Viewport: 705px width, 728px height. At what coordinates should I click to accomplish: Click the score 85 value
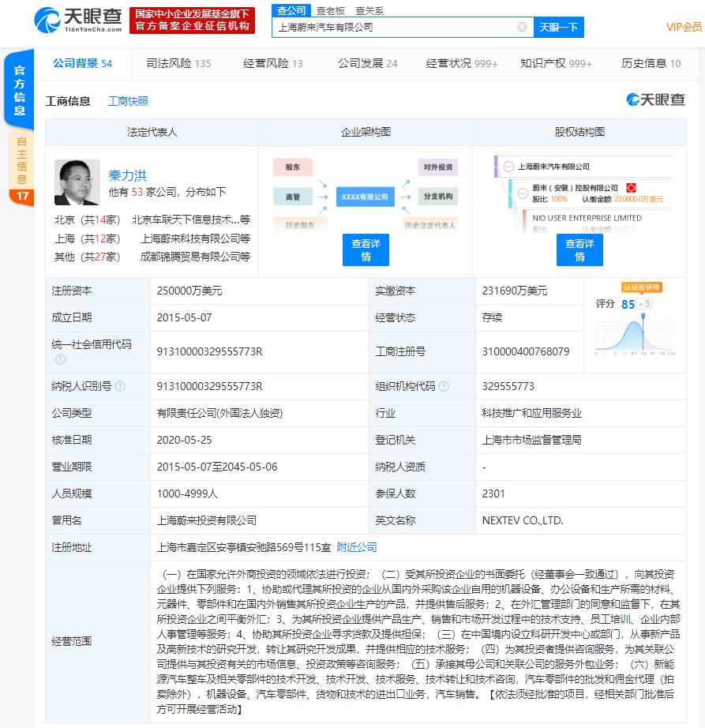(x=628, y=304)
